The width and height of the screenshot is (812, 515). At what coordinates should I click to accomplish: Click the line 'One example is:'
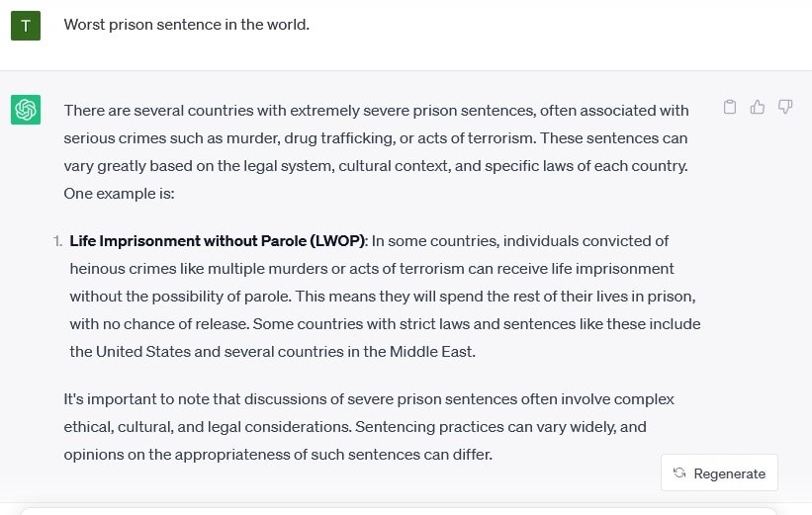[x=119, y=194]
